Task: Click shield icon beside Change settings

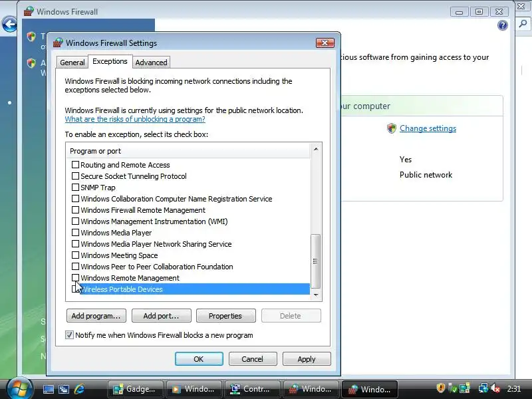Action: (x=392, y=128)
